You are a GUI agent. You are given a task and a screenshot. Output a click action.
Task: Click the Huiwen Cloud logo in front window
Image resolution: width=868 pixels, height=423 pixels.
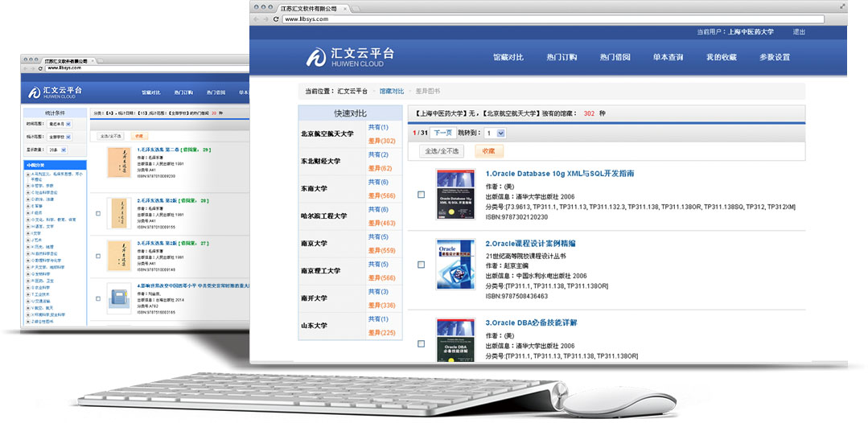pyautogui.click(x=350, y=57)
